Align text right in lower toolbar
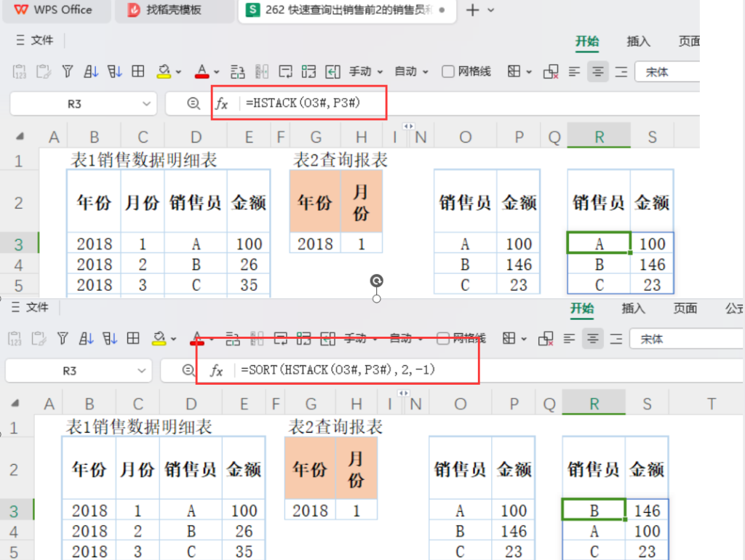Image resolution: width=745 pixels, height=560 pixels. click(x=616, y=339)
